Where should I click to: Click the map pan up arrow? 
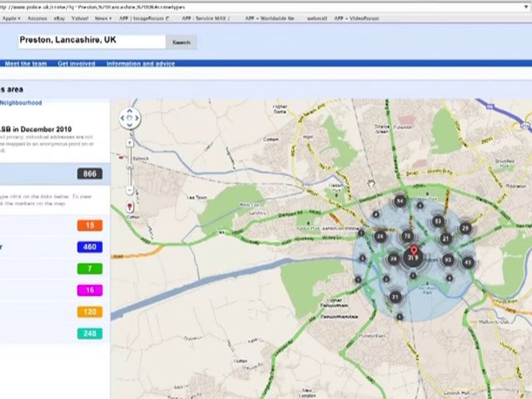click(130, 110)
